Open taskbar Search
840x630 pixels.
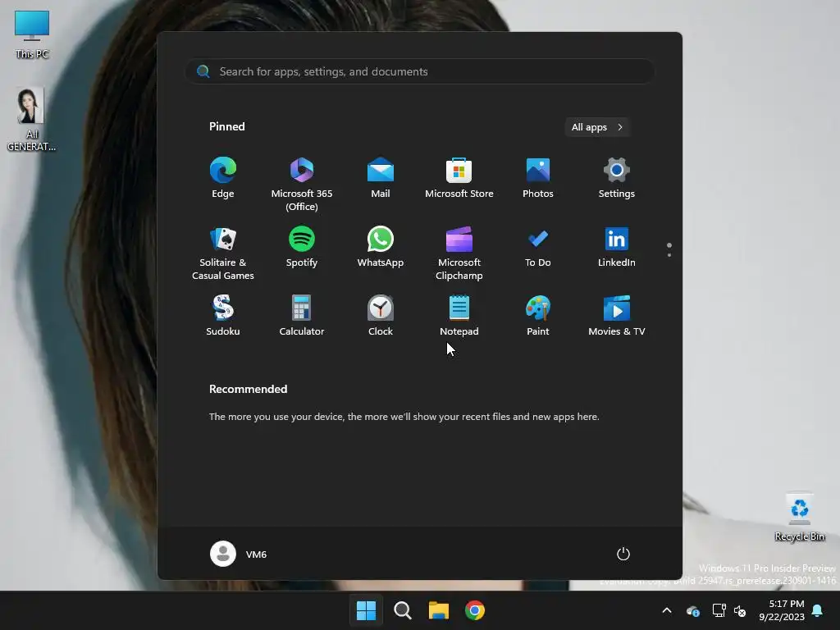[x=402, y=610]
